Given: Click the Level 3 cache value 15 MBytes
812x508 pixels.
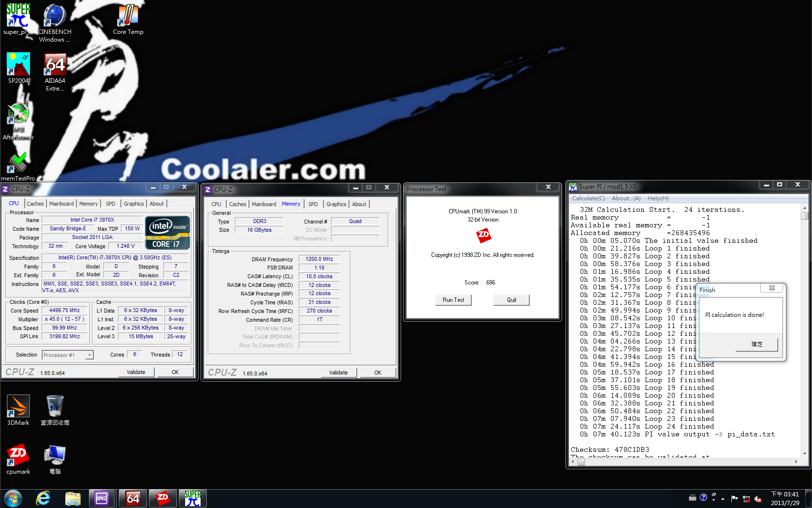Looking at the screenshot, I should (x=141, y=337).
